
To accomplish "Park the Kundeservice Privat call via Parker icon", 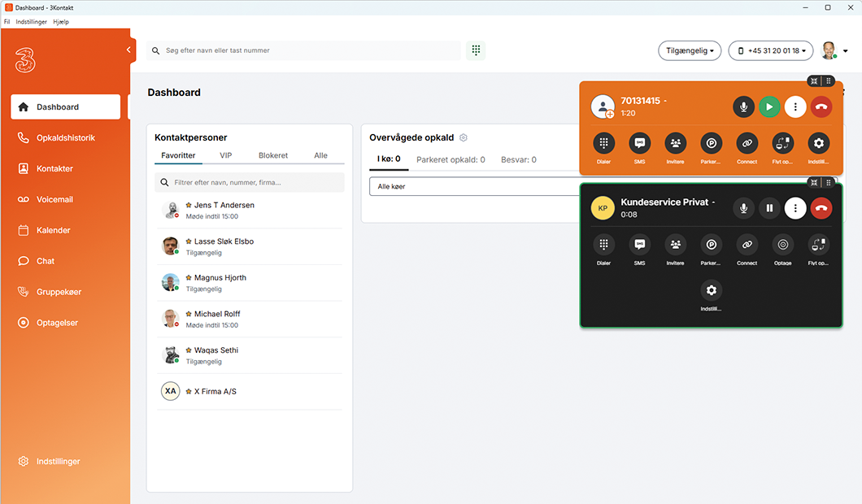I will point(711,245).
